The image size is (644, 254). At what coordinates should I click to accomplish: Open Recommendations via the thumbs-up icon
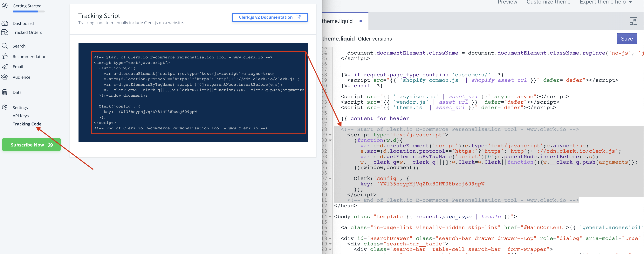[5, 56]
